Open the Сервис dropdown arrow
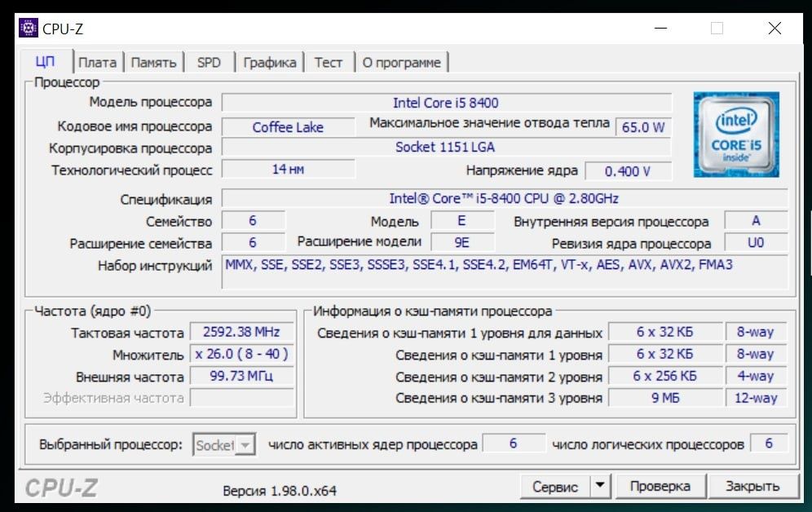The image size is (812, 512). (600, 486)
